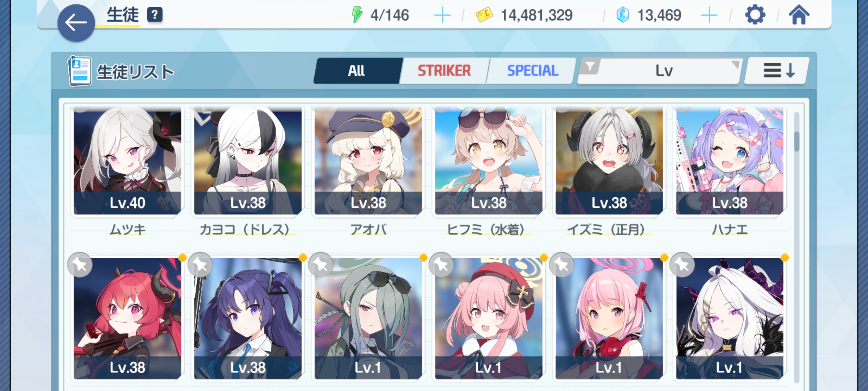Select the All tab
This screenshot has height=391, width=868.
coord(357,71)
